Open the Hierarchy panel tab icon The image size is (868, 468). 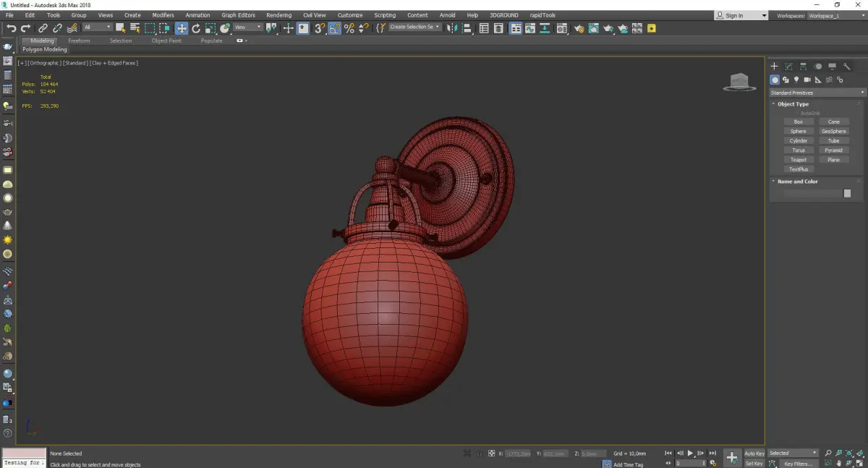(803, 67)
